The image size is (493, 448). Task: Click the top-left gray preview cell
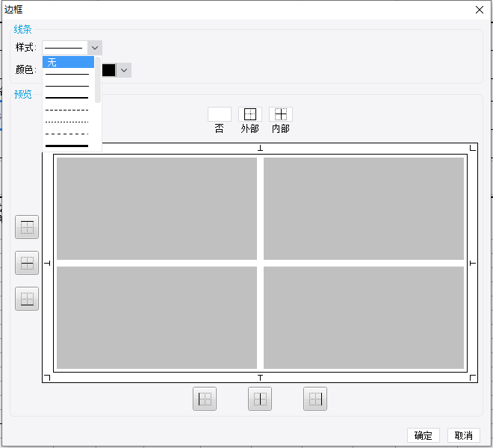pos(157,209)
